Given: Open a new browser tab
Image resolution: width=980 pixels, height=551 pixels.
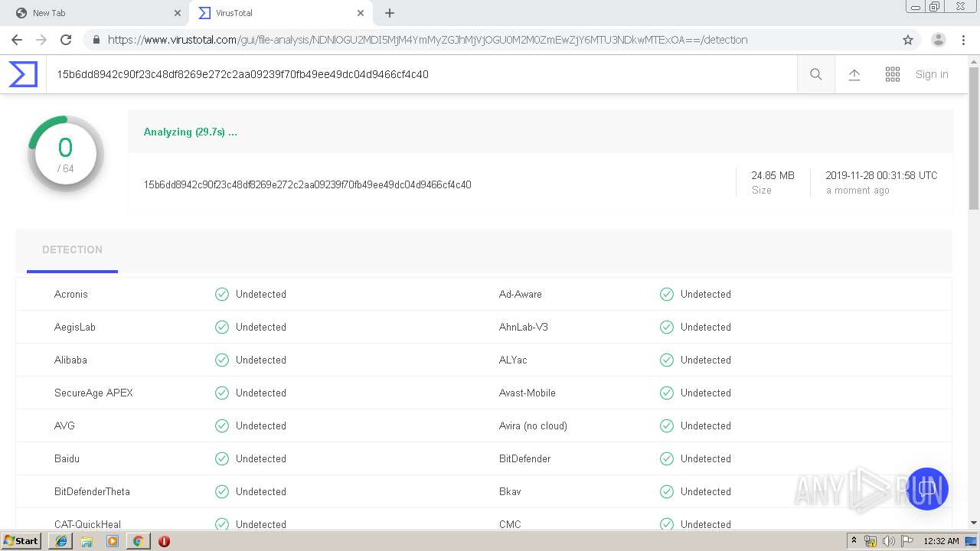Looking at the screenshot, I should coord(390,13).
